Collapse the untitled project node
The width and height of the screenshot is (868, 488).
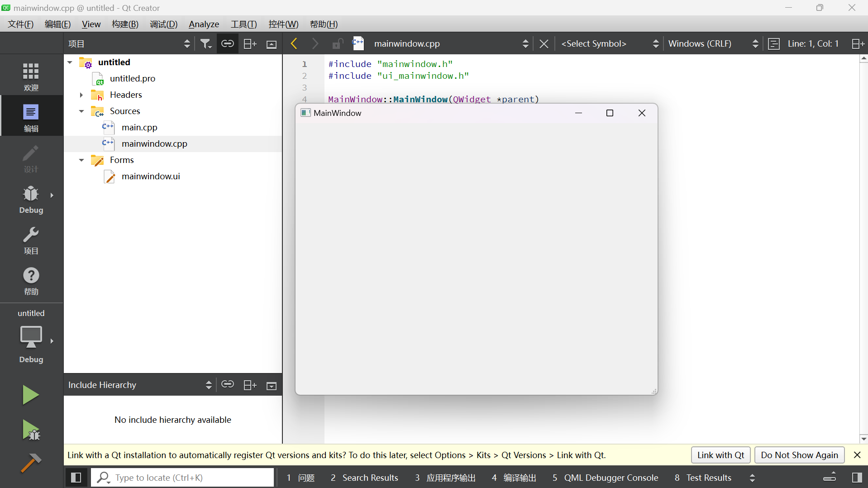[70, 62]
